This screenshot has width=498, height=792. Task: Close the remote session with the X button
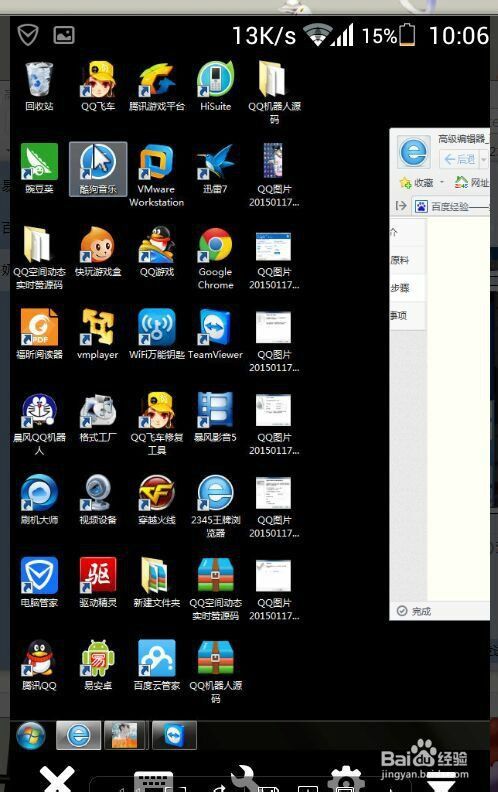coord(58,779)
